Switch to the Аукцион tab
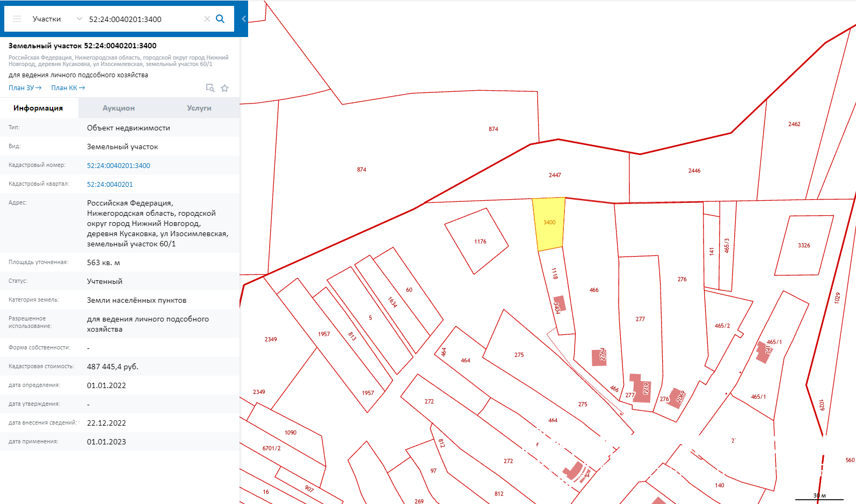The width and height of the screenshot is (856, 504). pos(119,108)
